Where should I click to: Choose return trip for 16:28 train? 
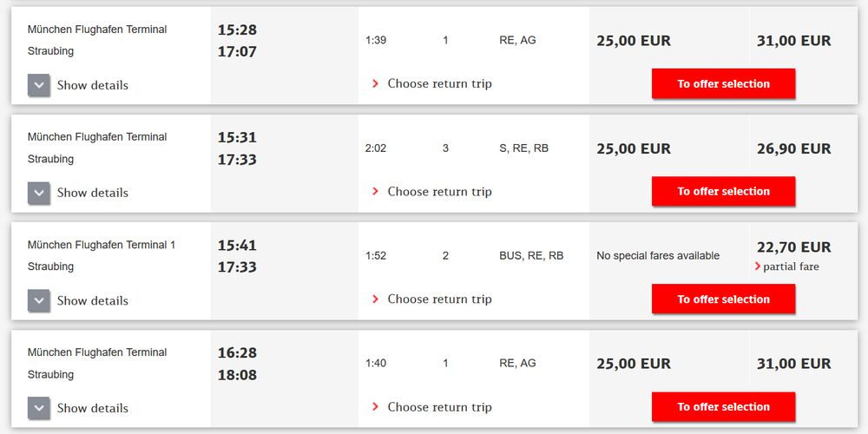(x=439, y=407)
